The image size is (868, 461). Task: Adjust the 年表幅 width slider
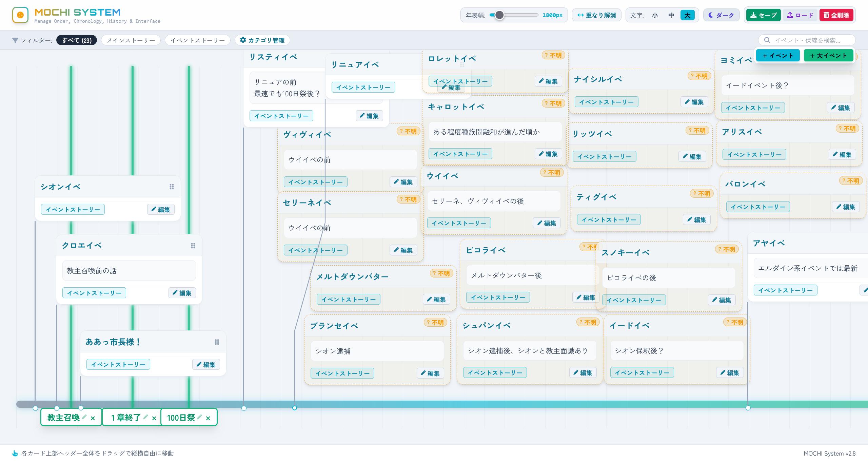514,15
